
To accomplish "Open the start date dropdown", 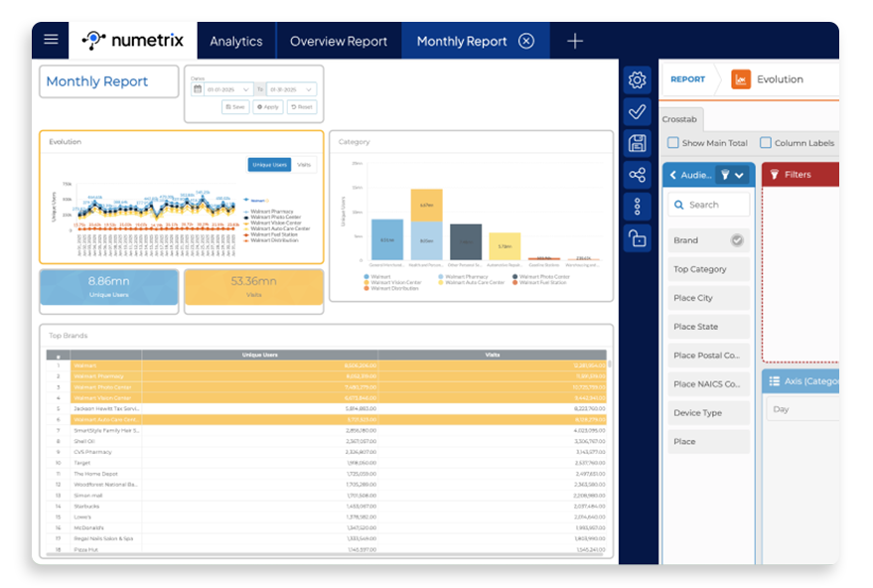I will click(228, 89).
